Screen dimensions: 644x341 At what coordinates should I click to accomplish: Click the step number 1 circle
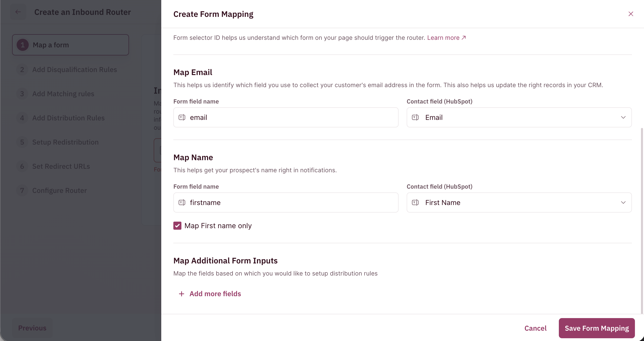23,45
